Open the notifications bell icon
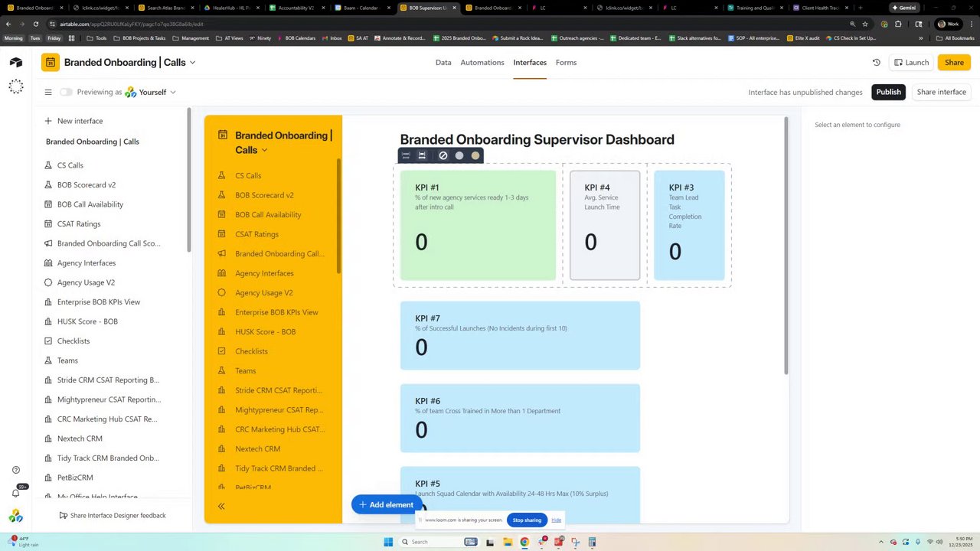 tap(15, 493)
